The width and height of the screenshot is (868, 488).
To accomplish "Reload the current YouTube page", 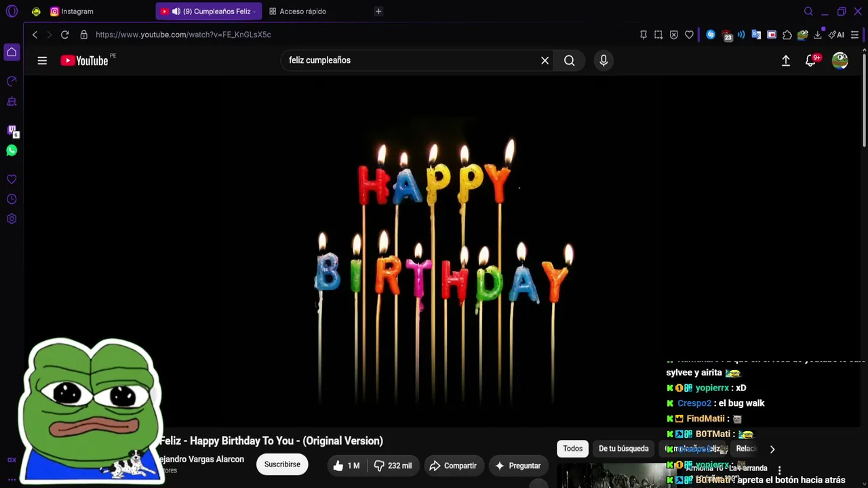I will pyautogui.click(x=64, y=35).
